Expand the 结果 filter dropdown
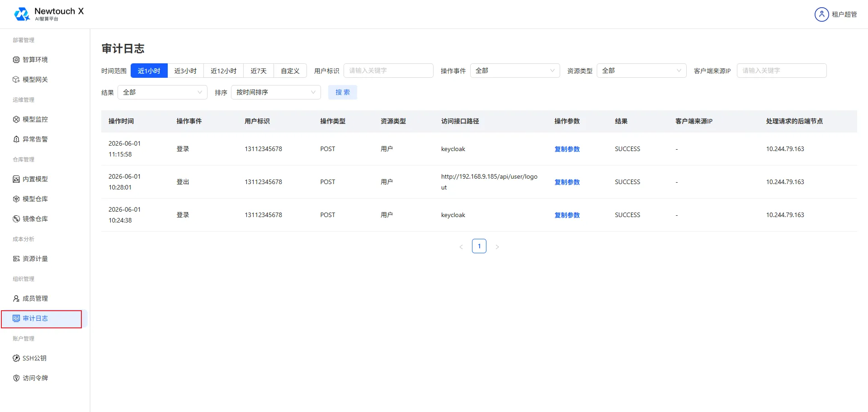Screen dimensions: 868x412 point(162,92)
